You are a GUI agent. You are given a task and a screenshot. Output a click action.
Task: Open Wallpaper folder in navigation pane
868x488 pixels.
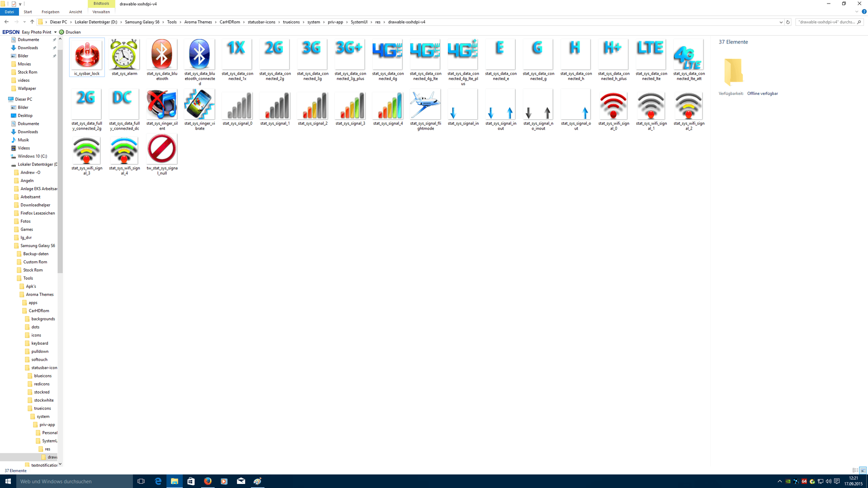click(27, 89)
